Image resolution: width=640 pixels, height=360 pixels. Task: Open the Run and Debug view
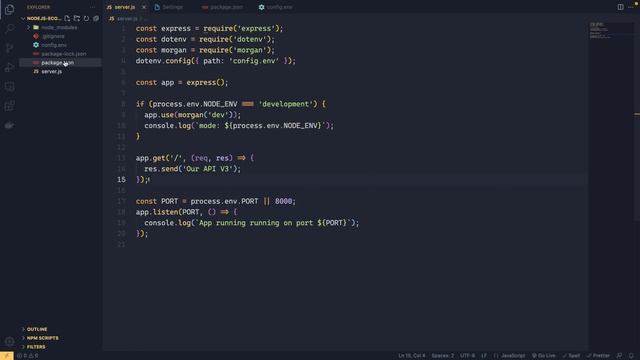[x=9, y=67]
